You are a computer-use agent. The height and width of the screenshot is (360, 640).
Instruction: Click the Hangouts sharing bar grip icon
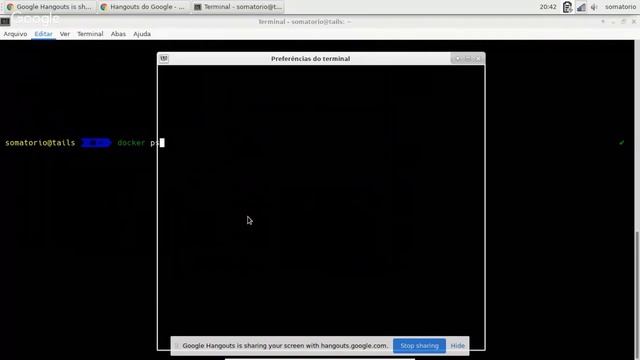click(177, 346)
